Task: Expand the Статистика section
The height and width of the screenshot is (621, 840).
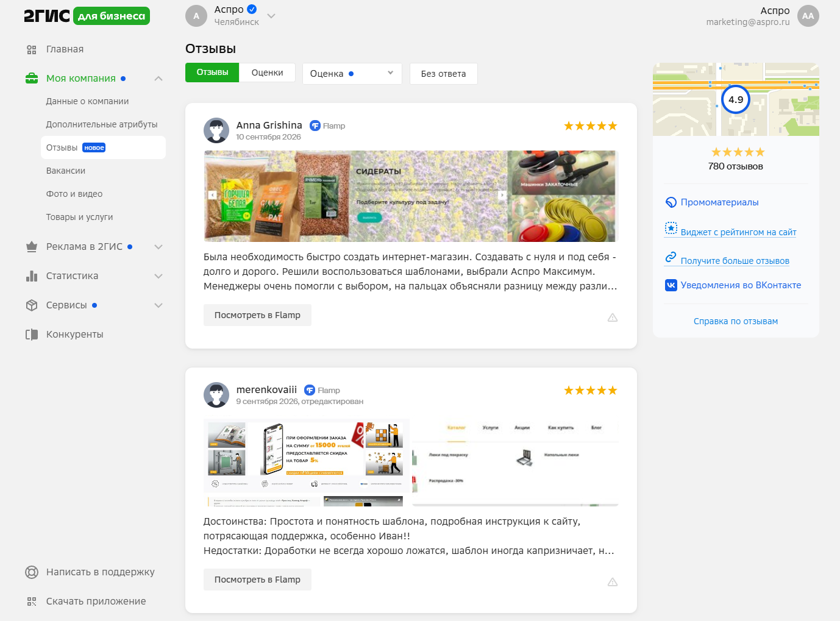Action: coord(158,276)
